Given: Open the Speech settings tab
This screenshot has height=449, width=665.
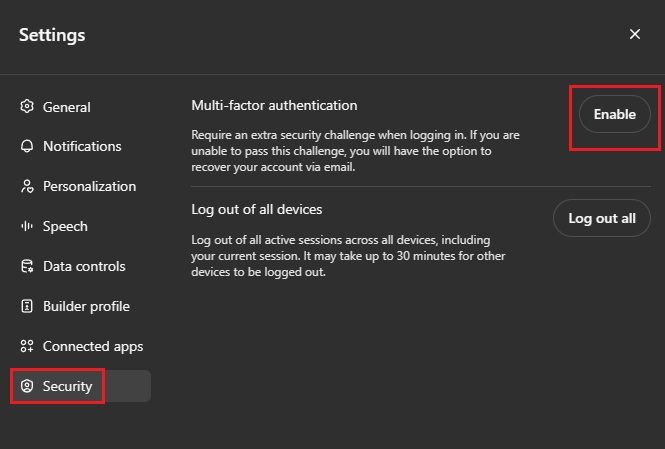Looking at the screenshot, I should [65, 226].
